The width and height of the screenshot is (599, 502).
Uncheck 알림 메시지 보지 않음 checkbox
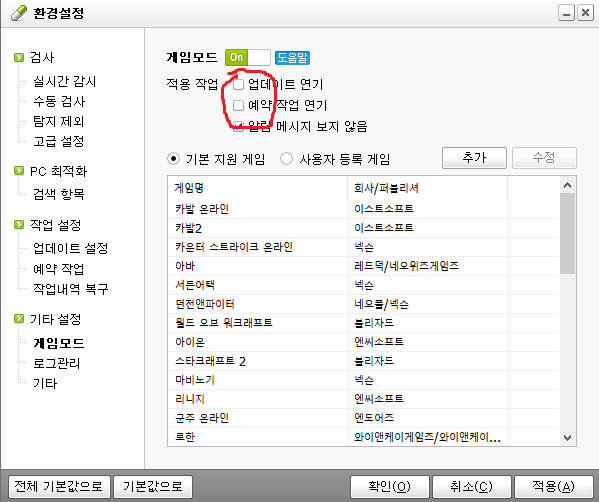pos(238,126)
